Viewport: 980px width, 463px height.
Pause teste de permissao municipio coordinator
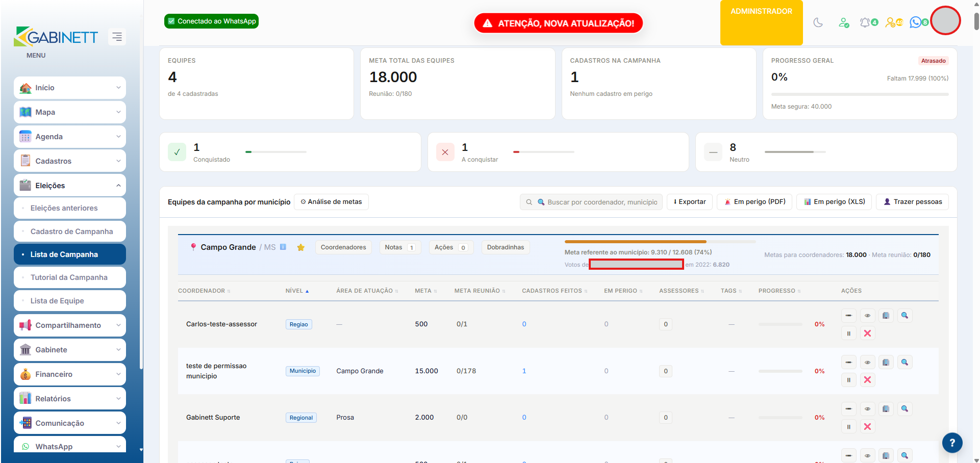pos(849,380)
